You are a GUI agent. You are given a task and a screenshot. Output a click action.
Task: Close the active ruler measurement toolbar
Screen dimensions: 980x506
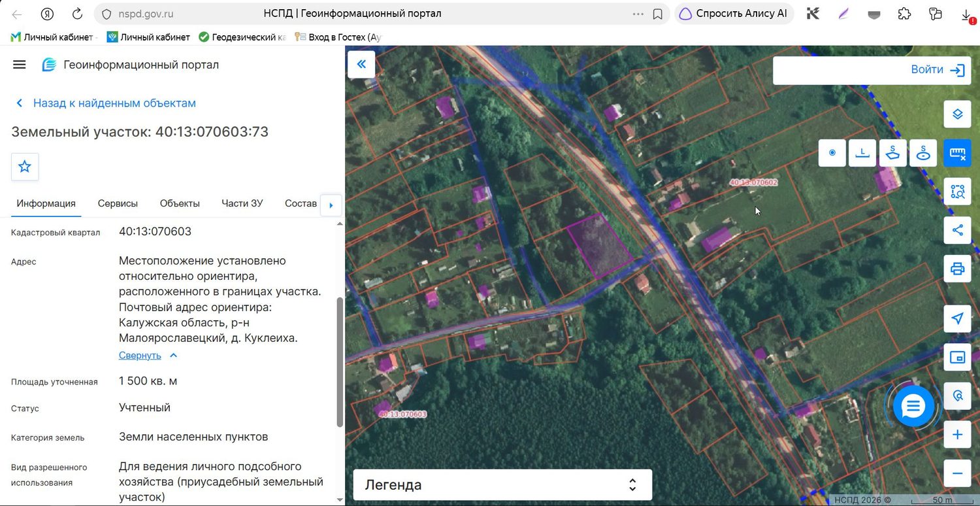pyautogui.click(x=957, y=153)
